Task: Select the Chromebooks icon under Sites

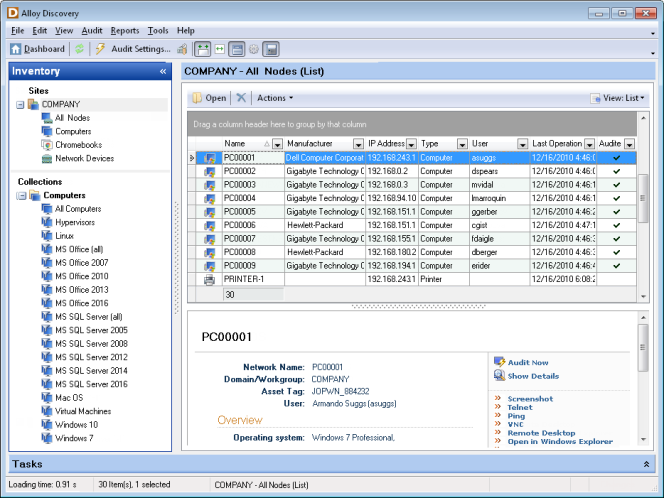Action: point(47,145)
